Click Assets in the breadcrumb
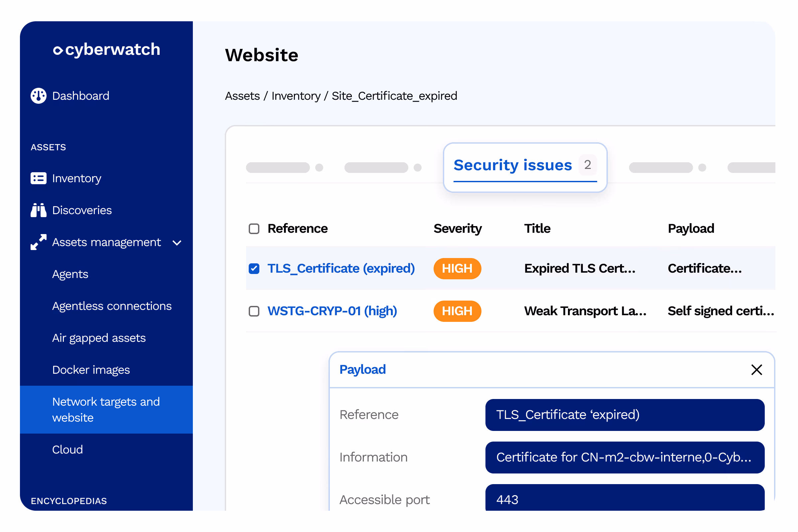This screenshot has height=532, width=798. (x=242, y=96)
